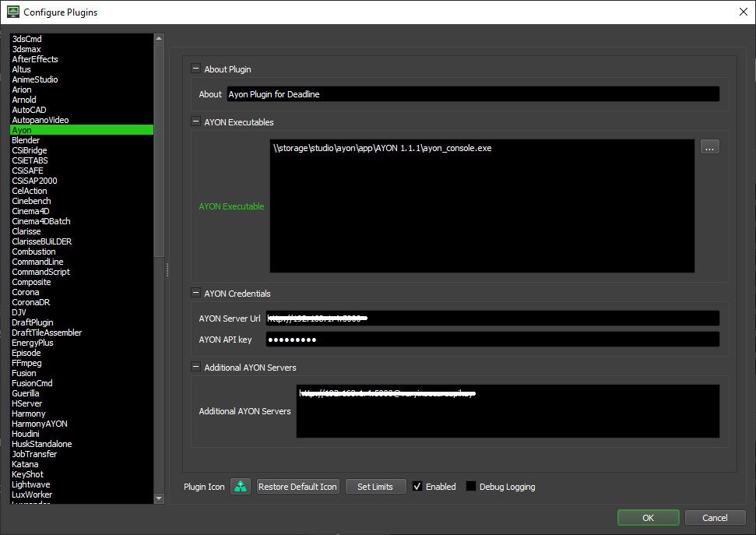
Task: Select the FusionCmd plugin
Action: [x=82, y=383]
